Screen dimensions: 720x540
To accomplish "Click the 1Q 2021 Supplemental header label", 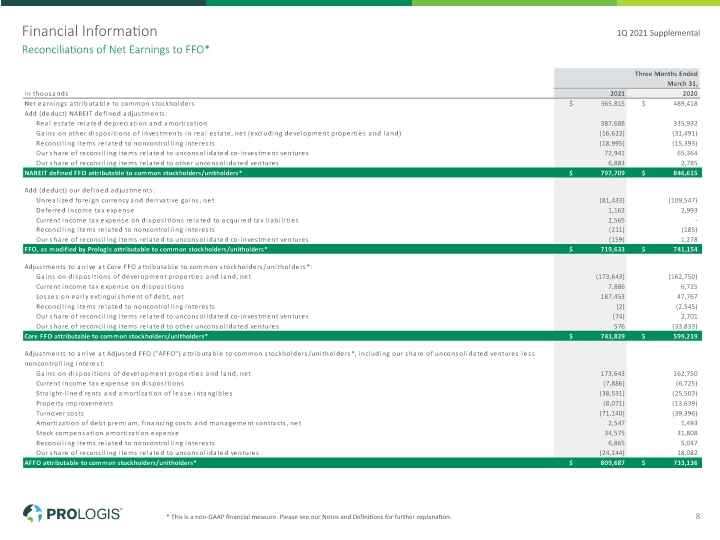I will tap(658, 33).
